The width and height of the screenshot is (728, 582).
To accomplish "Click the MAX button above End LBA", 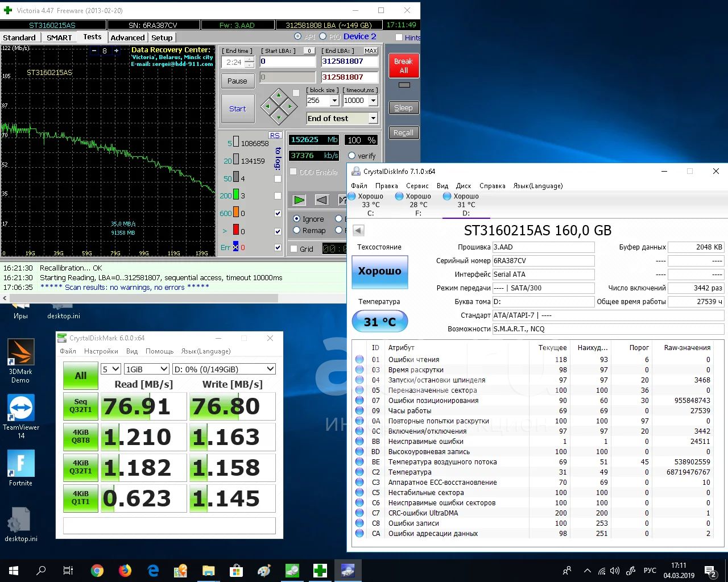I will click(x=371, y=51).
